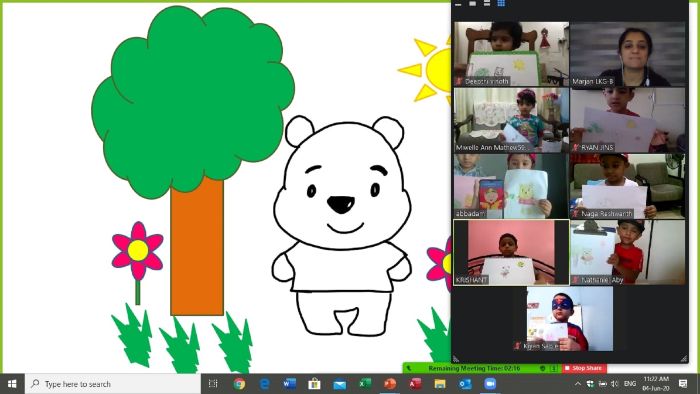Open Zoom from the taskbar
This screenshot has height=394, width=700.
click(x=490, y=384)
